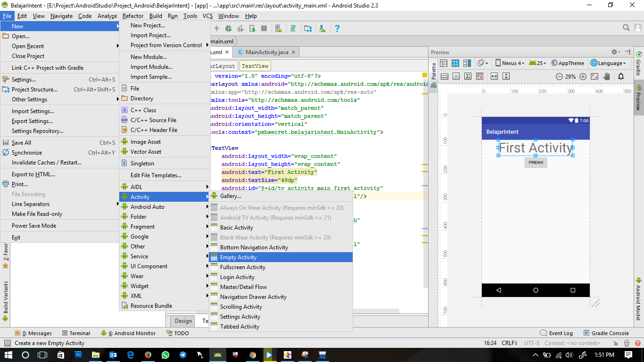Open the CRLF line separator selector
This screenshot has height=362, width=644.
point(510,343)
